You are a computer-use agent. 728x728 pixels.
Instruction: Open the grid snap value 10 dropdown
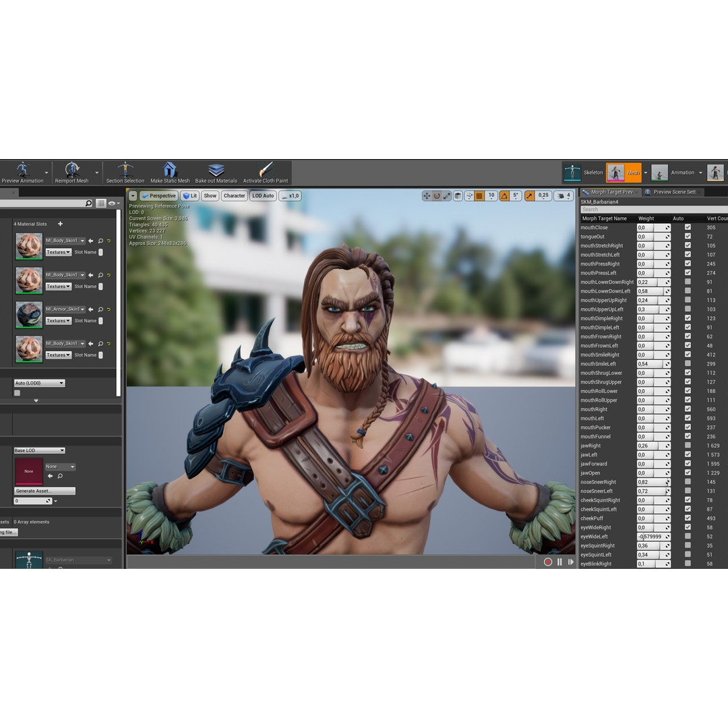point(491,196)
